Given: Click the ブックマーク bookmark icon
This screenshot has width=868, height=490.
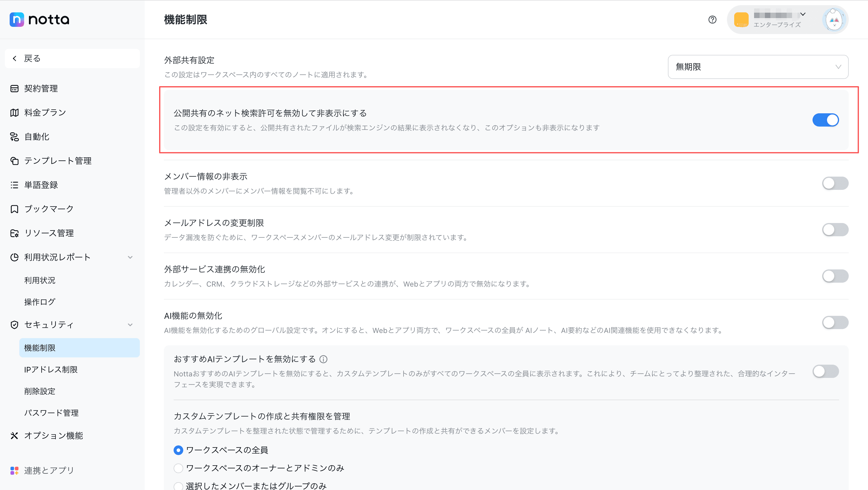Looking at the screenshot, I should tap(14, 209).
